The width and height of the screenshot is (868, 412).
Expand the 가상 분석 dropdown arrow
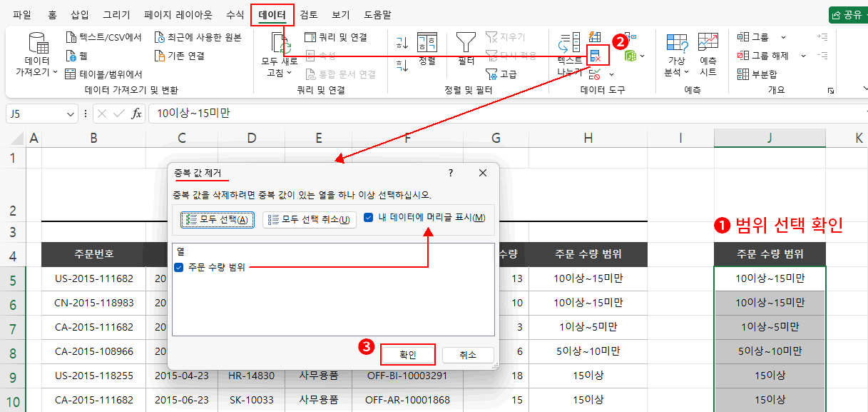[688, 72]
